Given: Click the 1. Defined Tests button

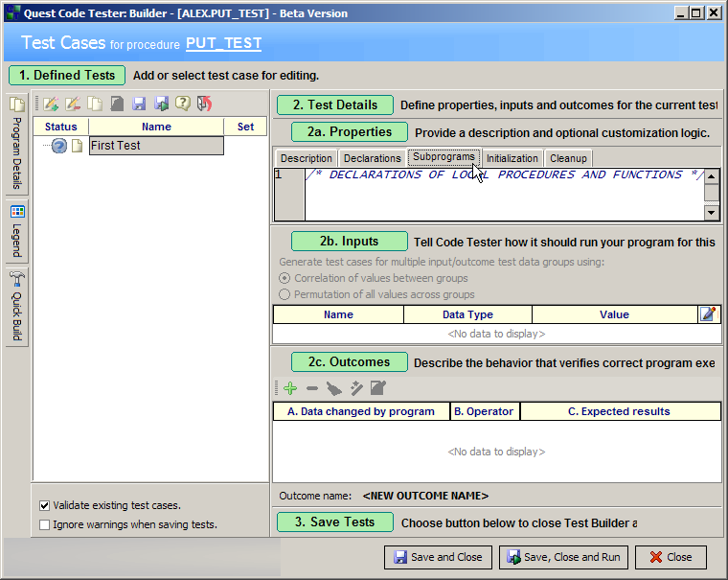Looking at the screenshot, I should (x=67, y=76).
